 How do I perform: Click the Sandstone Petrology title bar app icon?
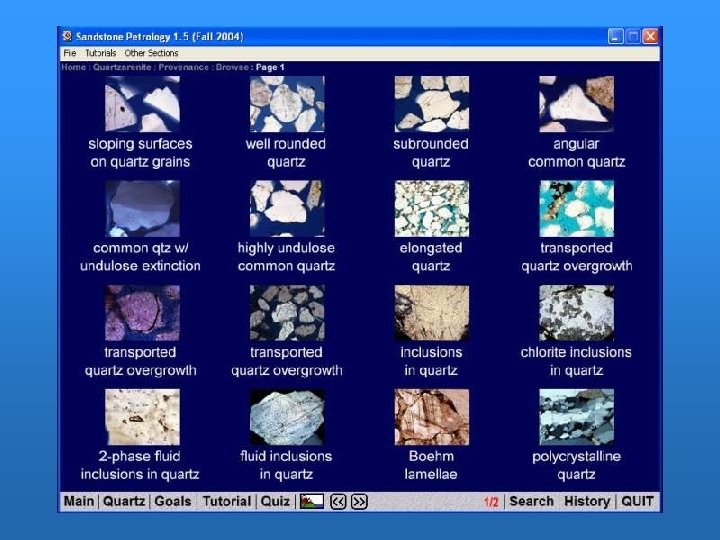coord(68,36)
